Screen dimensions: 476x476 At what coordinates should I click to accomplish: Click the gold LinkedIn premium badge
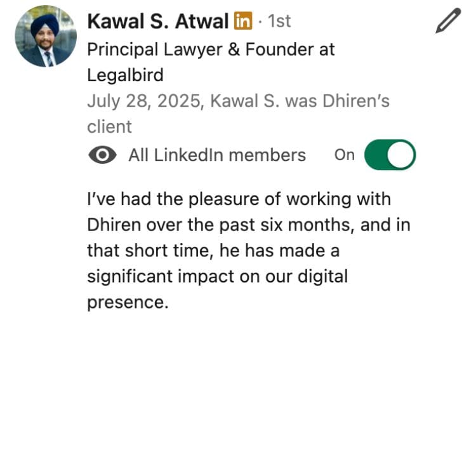coord(243,21)
